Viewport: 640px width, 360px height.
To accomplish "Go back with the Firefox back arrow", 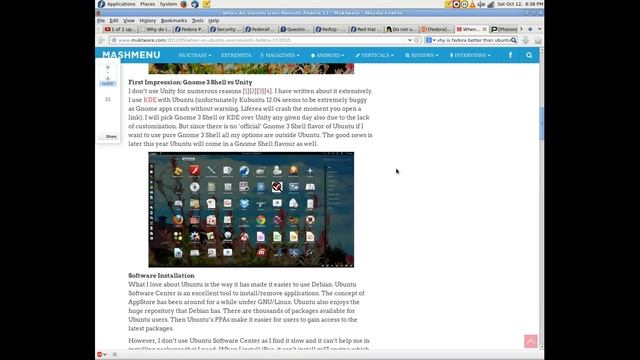I will (x=102, y=40).
